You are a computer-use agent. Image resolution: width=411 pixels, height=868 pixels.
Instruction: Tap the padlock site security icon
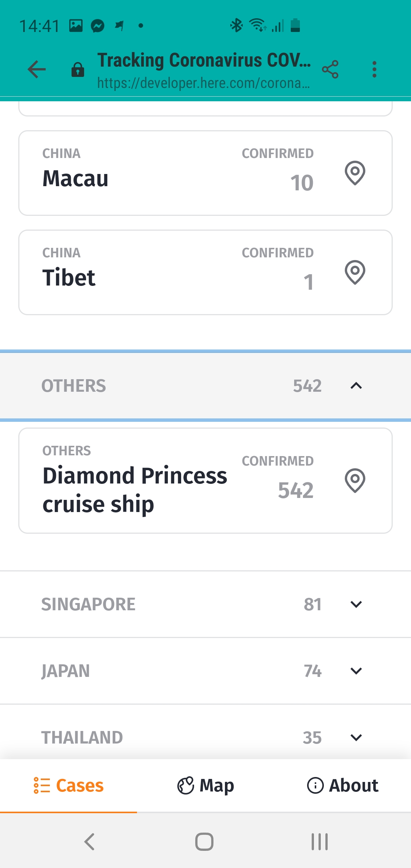(x=78, y=70)
